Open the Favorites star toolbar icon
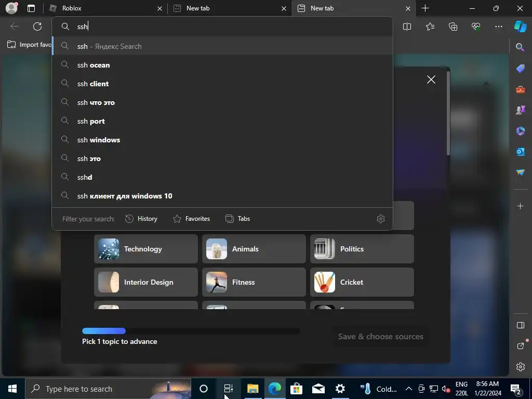 point(430,26)
